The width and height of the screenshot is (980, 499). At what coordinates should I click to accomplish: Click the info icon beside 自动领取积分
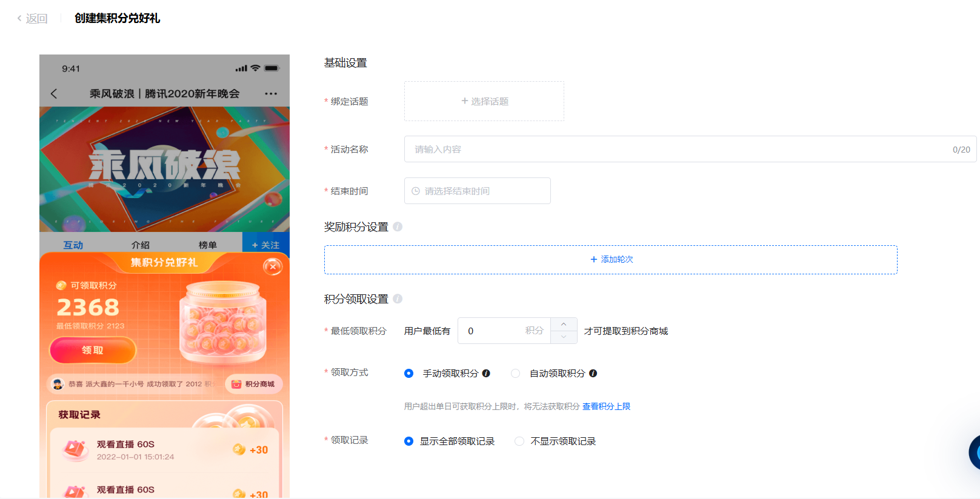593,373
